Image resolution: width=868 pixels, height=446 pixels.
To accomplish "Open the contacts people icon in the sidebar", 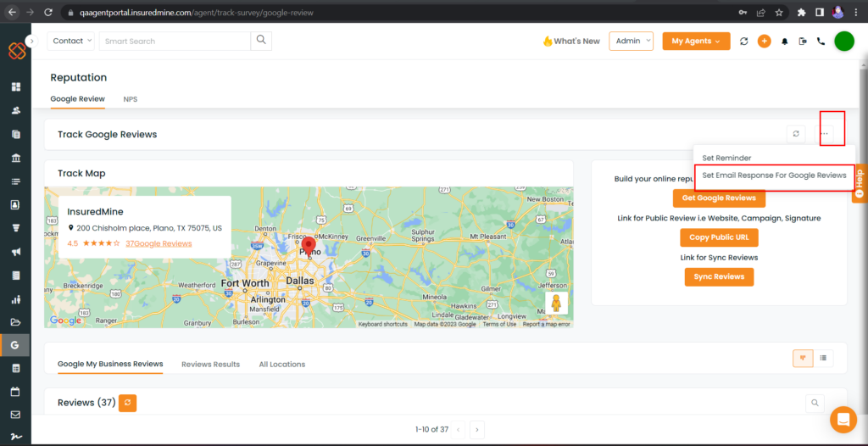I will 15,110.
